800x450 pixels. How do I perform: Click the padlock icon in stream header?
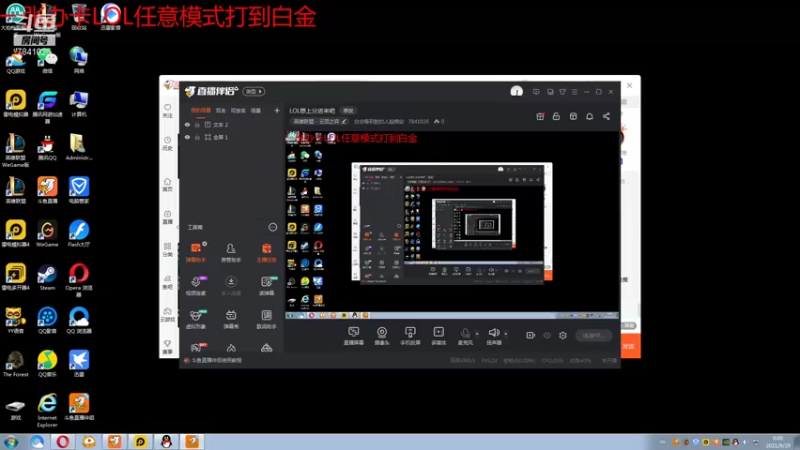pyautogui.click(x=556, y=116)
